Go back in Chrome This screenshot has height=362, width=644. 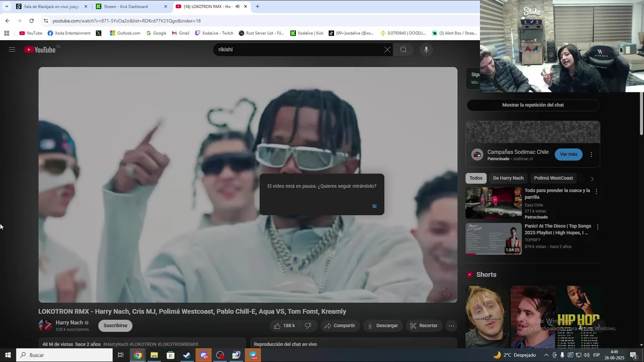pos(7,21)
